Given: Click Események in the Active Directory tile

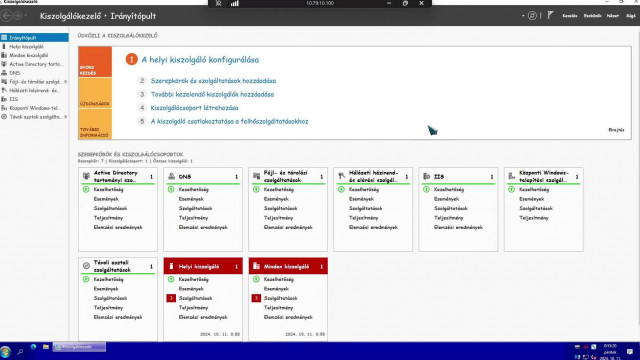Looking at the screenshot, I should (x=106, y=199).
